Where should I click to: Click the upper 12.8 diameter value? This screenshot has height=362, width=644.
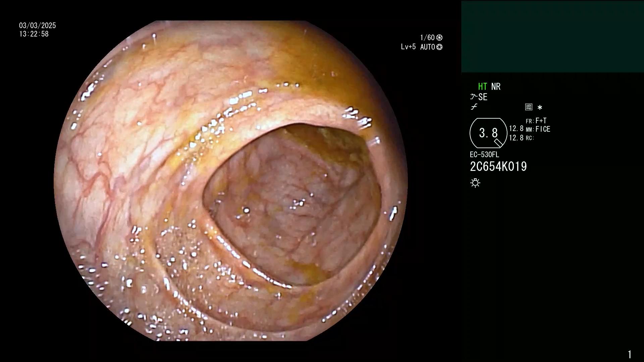pos(516,129)
